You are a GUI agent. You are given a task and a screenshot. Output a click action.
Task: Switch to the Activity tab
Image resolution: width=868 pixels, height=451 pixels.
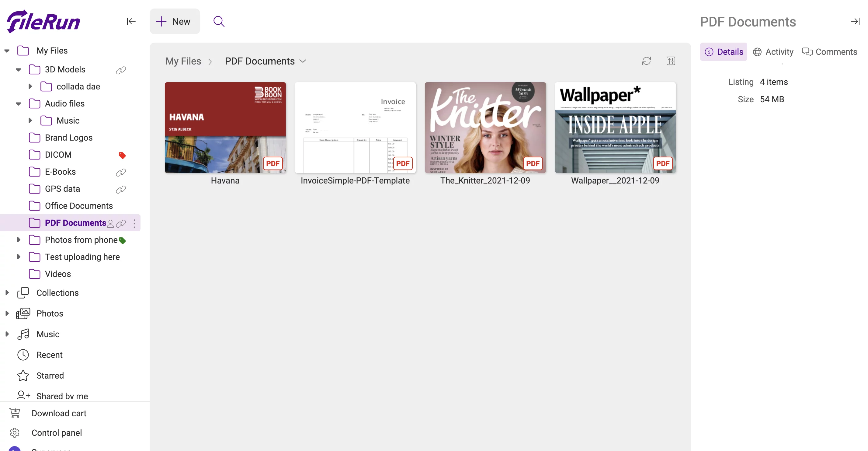pyautogui.click(x=773, y=51)
